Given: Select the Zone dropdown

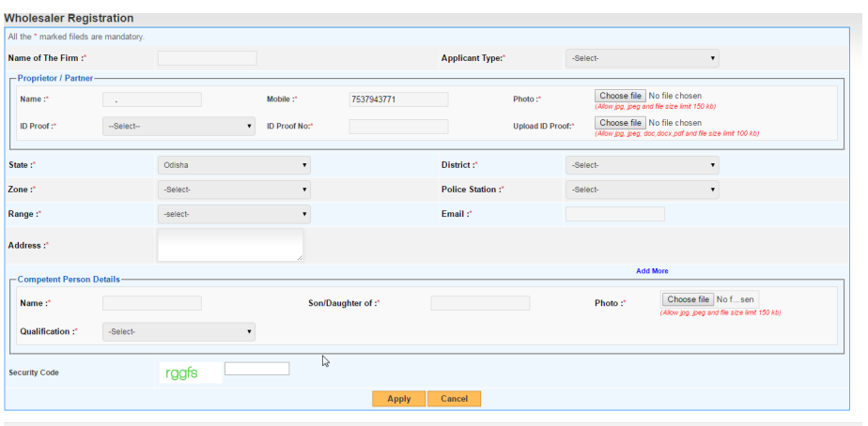Looking at the screenshot, I should (x=233, y=190).
